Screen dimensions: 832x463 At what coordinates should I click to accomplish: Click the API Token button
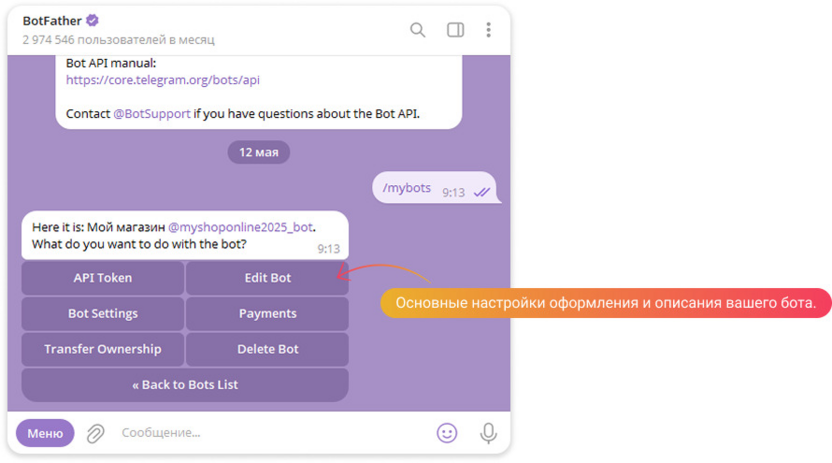pyautogui.click(x=103, y=278)
